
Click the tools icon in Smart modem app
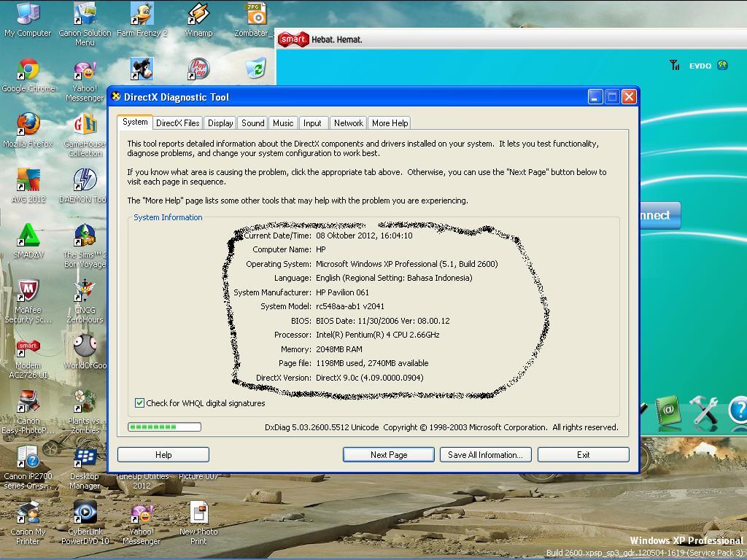(x=704, y=411)
